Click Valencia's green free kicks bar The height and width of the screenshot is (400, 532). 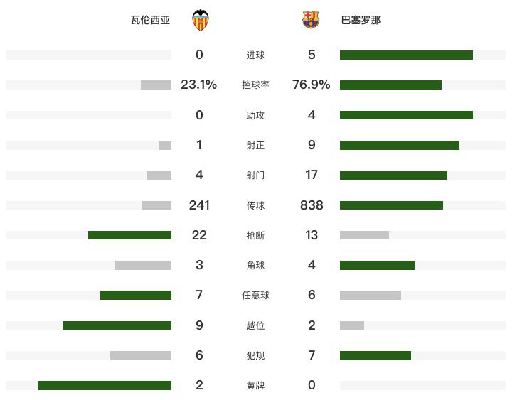[x=136, y=296]
